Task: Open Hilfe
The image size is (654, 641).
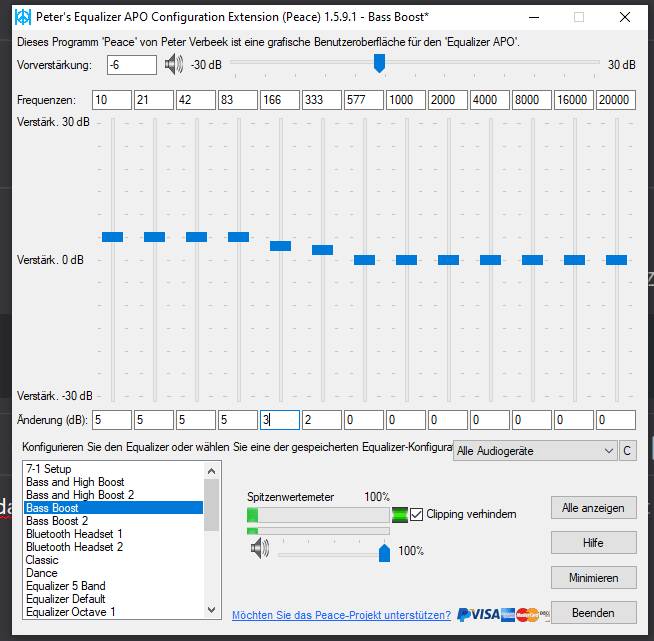Action: (594, 543)
